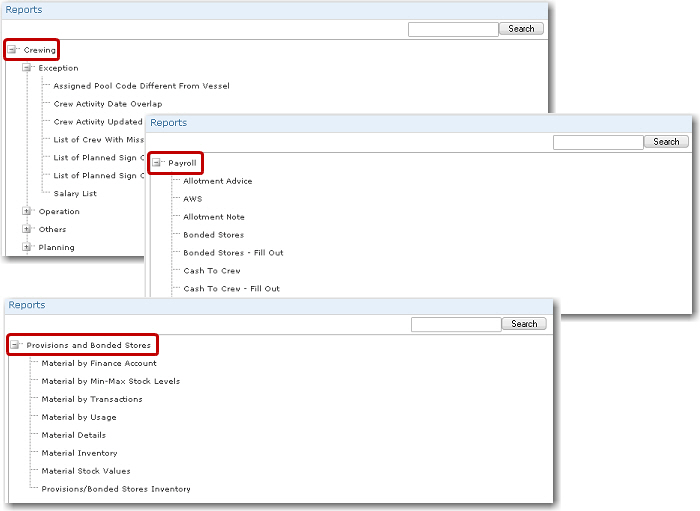
Task: Select Provisions/Bonded Stores Inventory report
Action: [x=115, y=489]
